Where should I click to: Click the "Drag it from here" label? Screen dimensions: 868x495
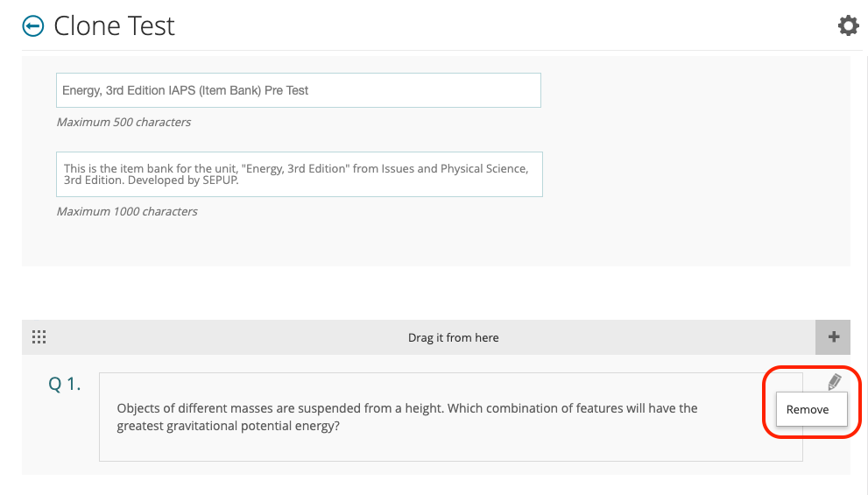(453, 337)
